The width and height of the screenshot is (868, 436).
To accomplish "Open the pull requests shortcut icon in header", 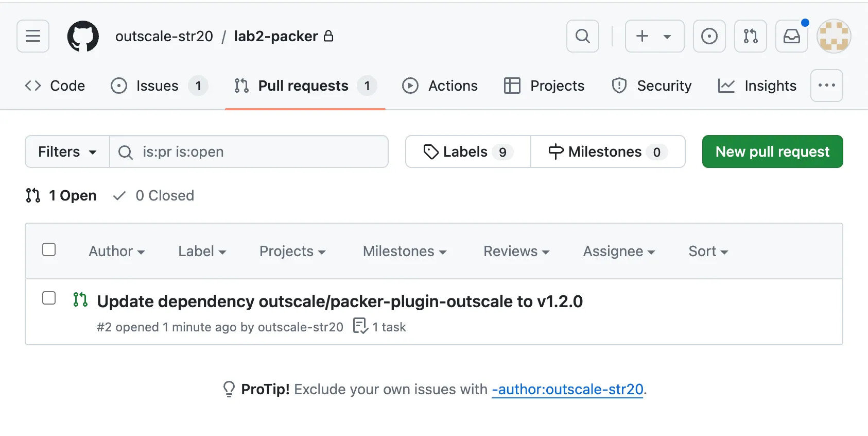I will [750, 36].
